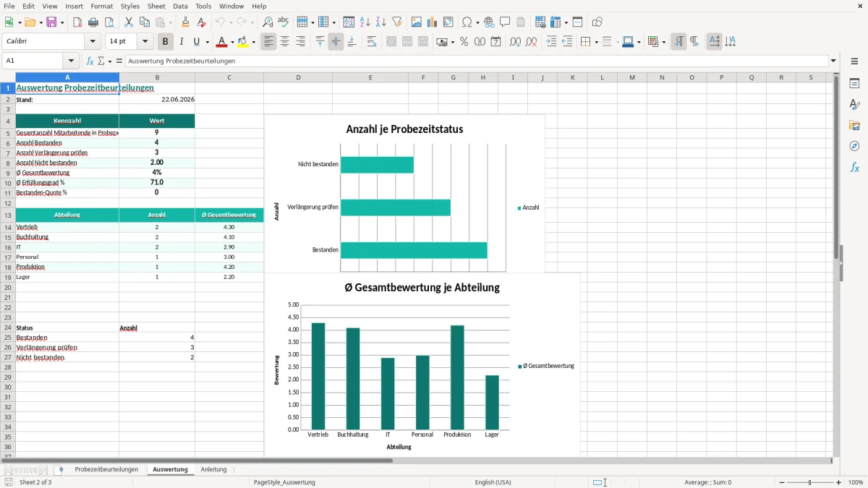Switch to Anleitung sheet tab
This screenshot has height=488, width=868.
213,469
